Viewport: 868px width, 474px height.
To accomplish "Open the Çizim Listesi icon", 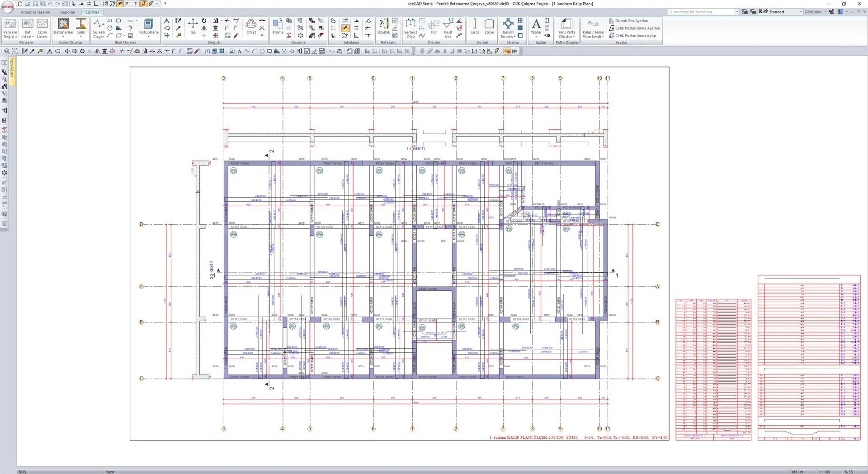I will (x=42, y=28).
